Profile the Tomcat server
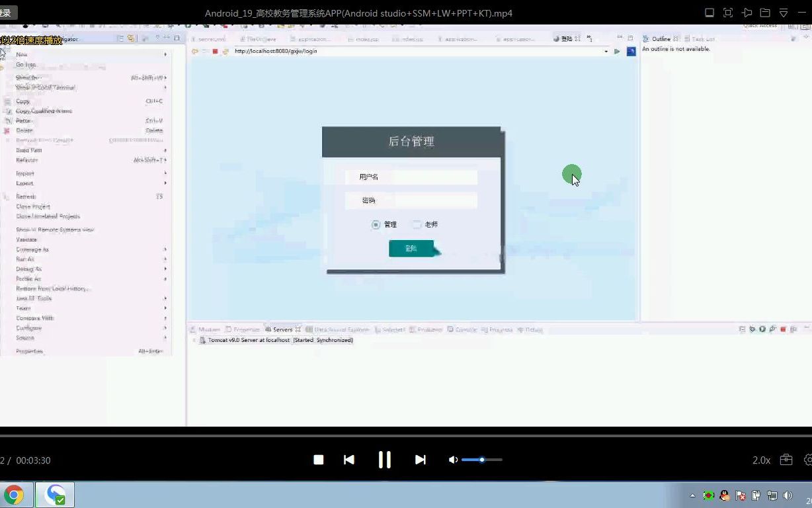The width and height of the screenshot is (812, 508). click(x=772, y=329)
